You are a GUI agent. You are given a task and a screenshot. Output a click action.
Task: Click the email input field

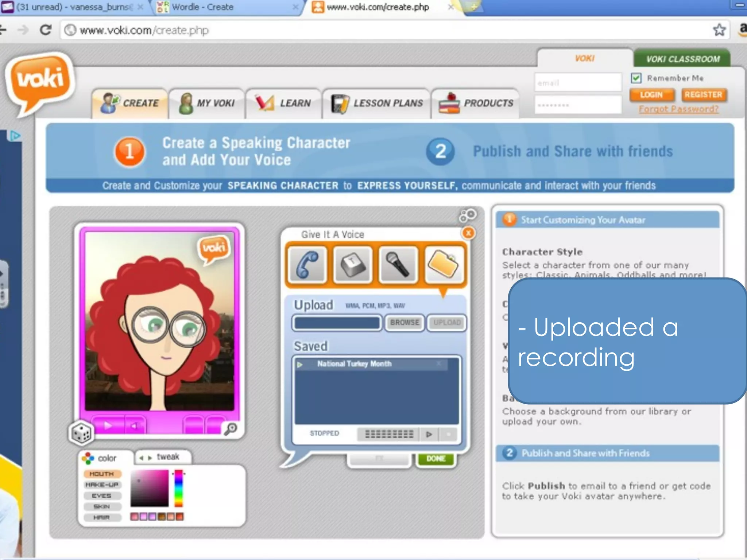click(x=578, y=82)
